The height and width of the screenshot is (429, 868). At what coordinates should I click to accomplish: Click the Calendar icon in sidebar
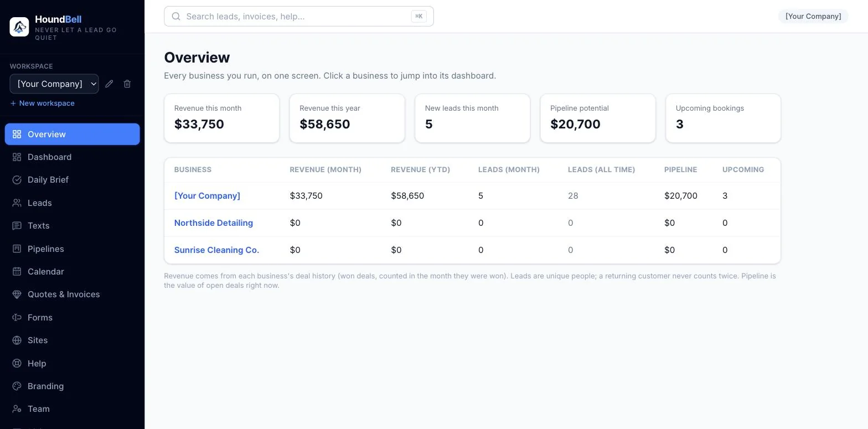click(17, 271)
